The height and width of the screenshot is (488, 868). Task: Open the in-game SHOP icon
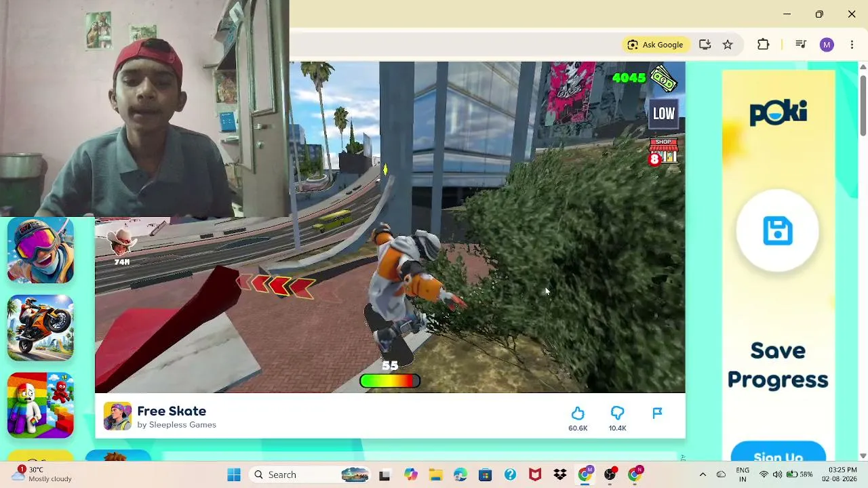(x=664, y=152)
